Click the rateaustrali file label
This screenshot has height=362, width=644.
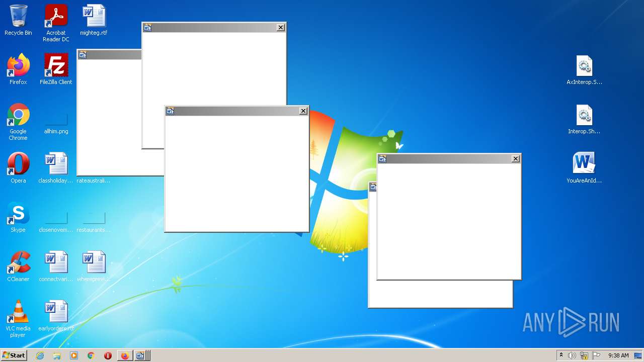[94, 180]
